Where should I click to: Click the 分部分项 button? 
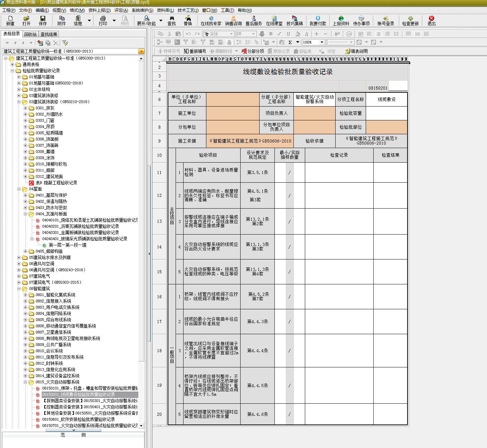pos(253,51)
